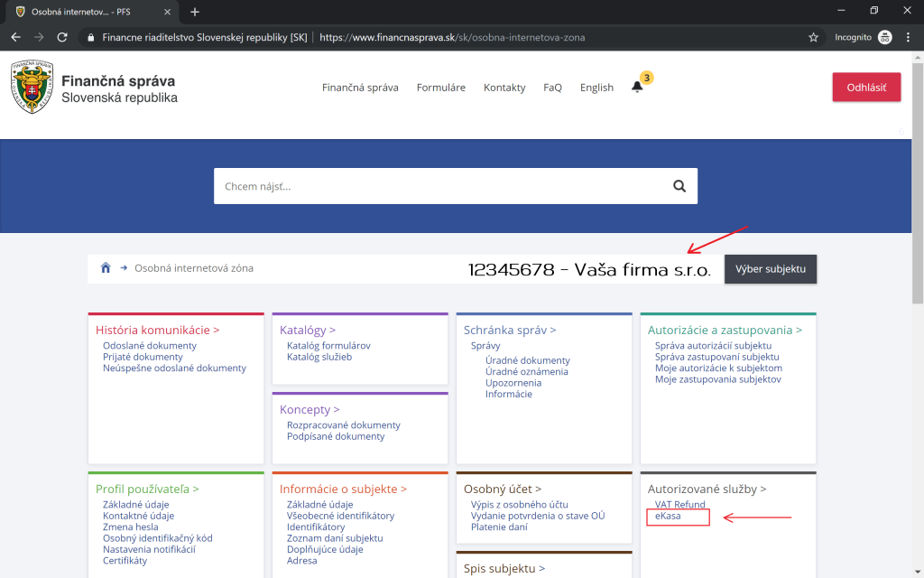Expand Schránka správ section heading
The image size is (924, 578).
(x=510, y=331)
